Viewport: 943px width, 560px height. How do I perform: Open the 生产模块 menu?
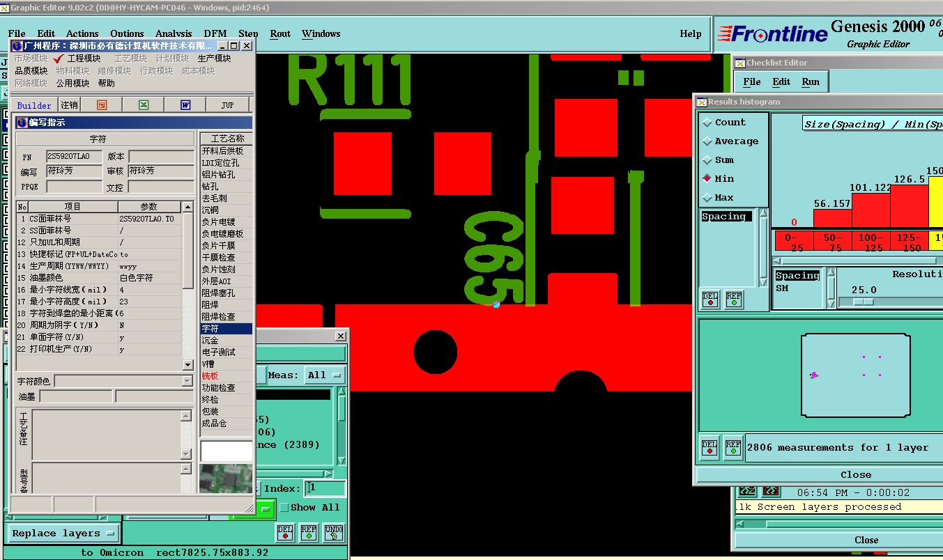point(214,59)
